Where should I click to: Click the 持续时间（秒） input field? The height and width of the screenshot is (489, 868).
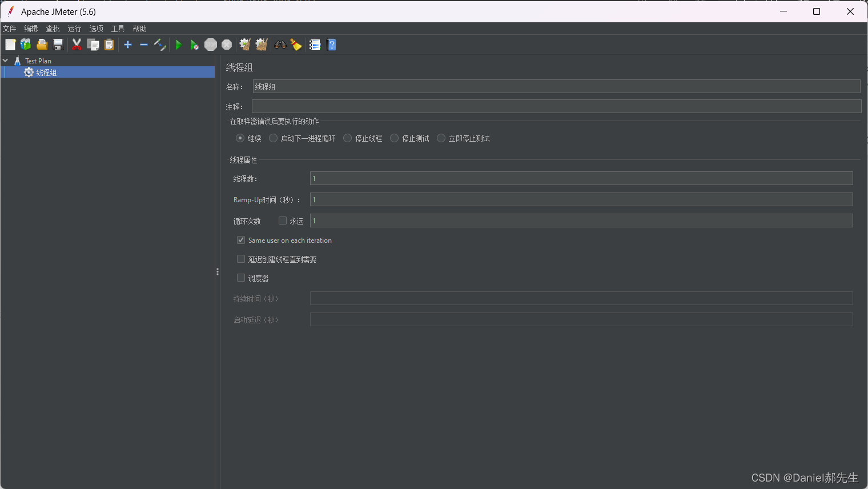pos(581,298)
